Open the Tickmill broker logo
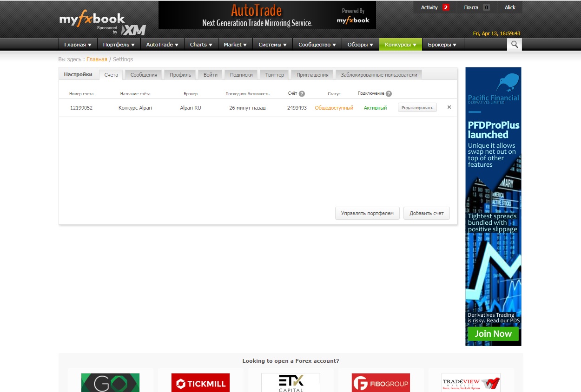The height and width of the screenshot is (392, 581). click(200, 383)
